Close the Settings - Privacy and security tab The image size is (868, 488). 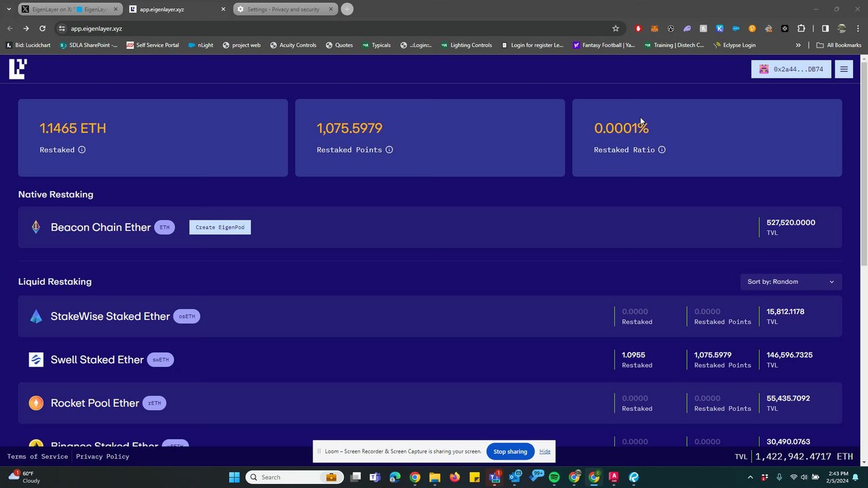(x=330, y=9)
